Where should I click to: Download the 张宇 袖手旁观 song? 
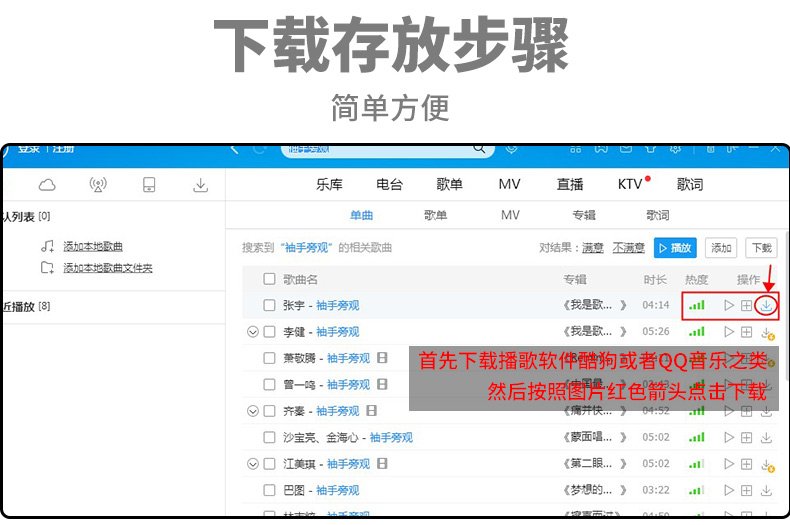[766, 305]
